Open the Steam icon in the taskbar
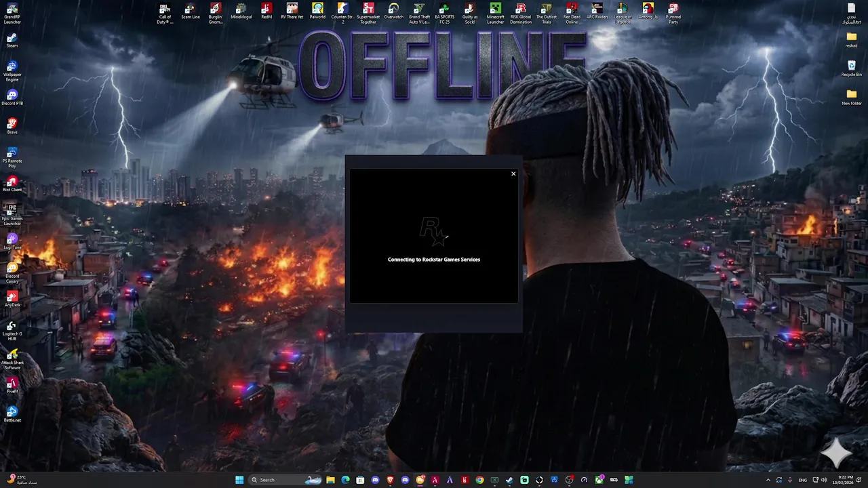 (x=509, y=480)
